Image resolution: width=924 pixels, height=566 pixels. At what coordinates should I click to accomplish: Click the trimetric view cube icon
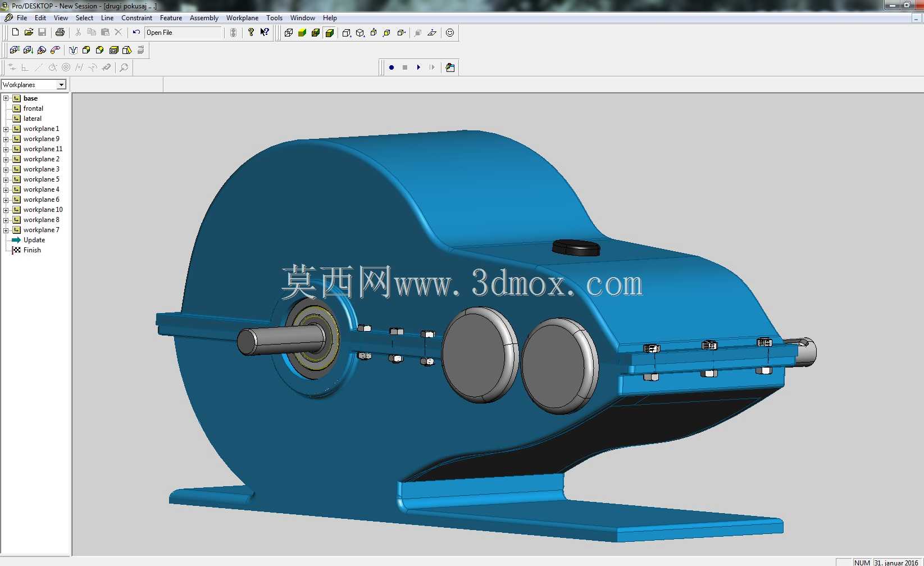click(x=360, y=33)
